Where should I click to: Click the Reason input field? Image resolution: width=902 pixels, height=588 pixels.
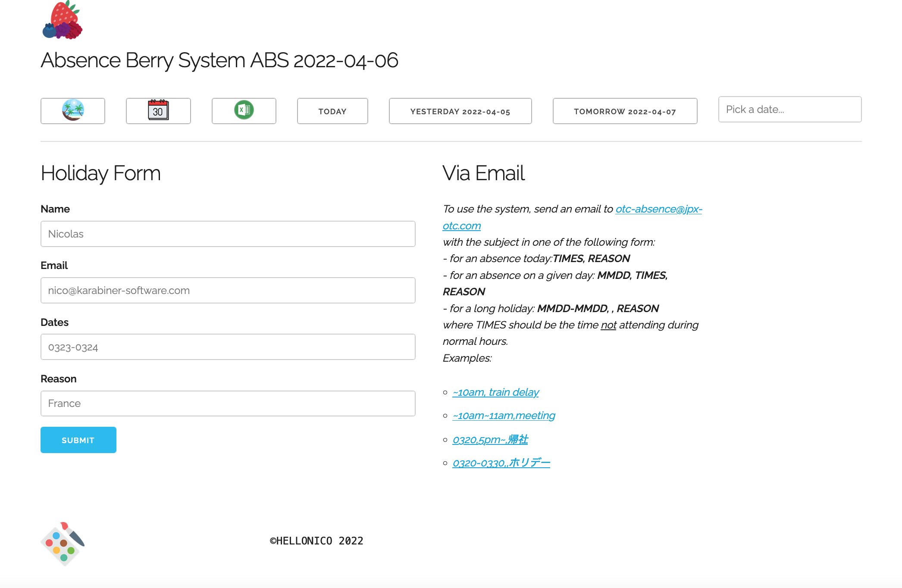click(x=228, y=403)
